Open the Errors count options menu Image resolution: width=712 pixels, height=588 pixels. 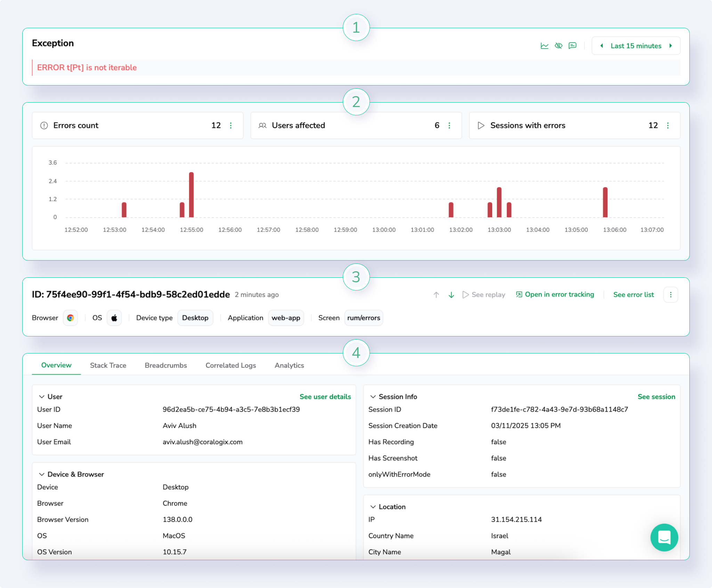(231, 125)
